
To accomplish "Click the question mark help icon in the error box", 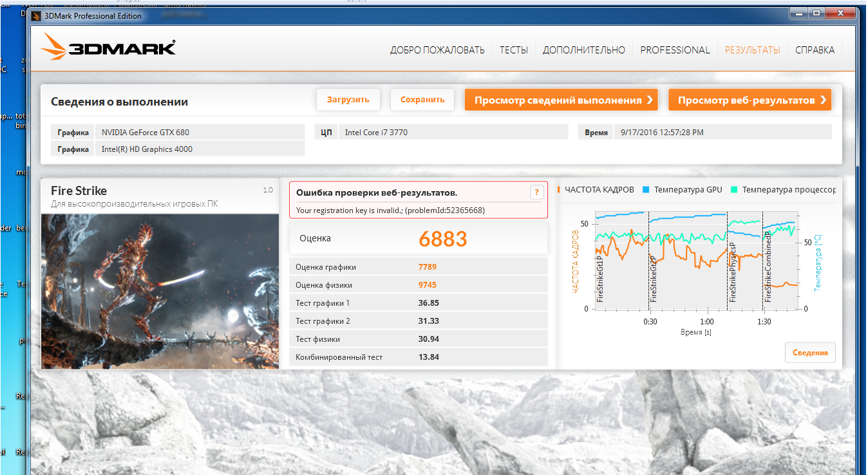I will [536, 192].
